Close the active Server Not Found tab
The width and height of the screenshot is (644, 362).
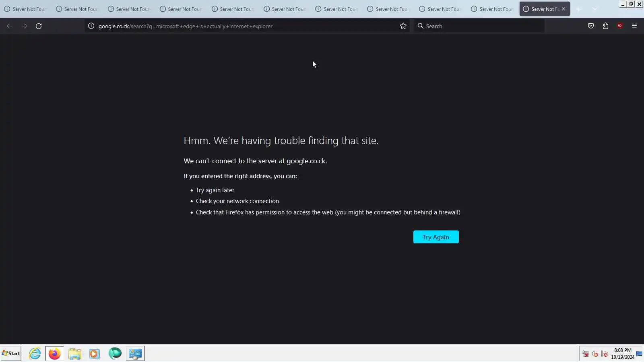tap(563, 9)
